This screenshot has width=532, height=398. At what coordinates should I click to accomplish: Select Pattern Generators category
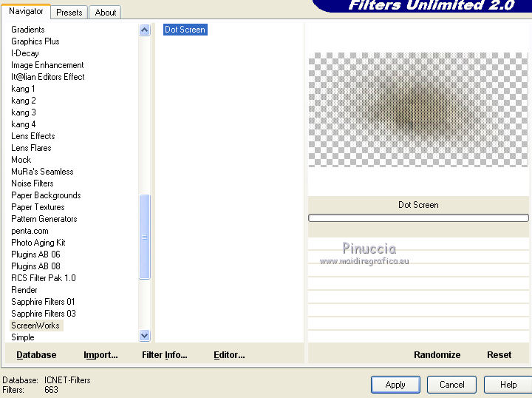click(x=44, y=219)
